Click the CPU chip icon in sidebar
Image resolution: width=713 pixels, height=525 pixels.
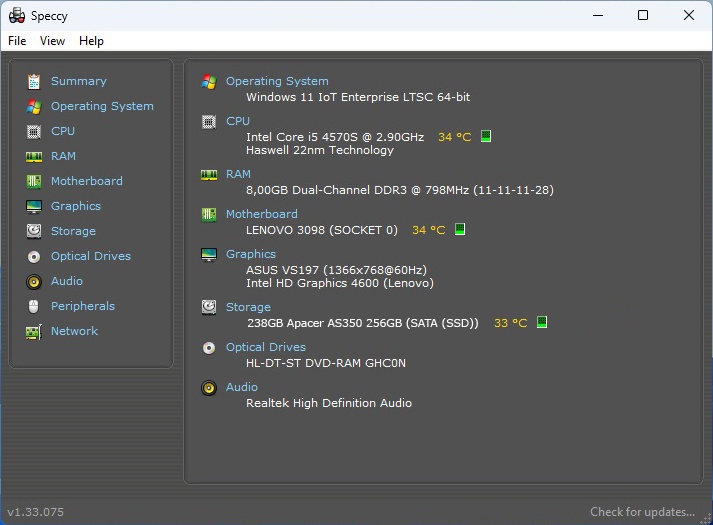point(34,131)
